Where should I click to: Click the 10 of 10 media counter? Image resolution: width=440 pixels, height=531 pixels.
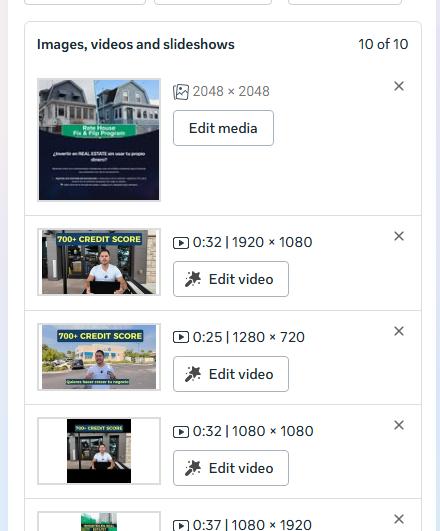tap(383, 44)
